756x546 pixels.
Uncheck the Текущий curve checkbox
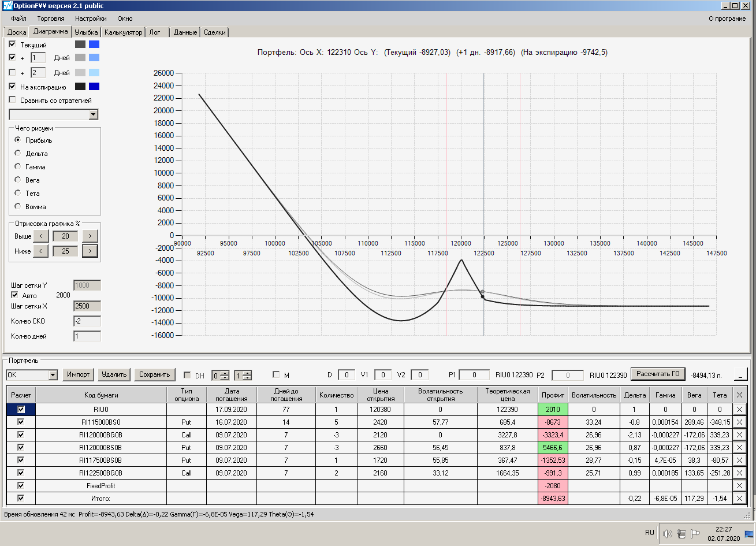pos(13,44)
